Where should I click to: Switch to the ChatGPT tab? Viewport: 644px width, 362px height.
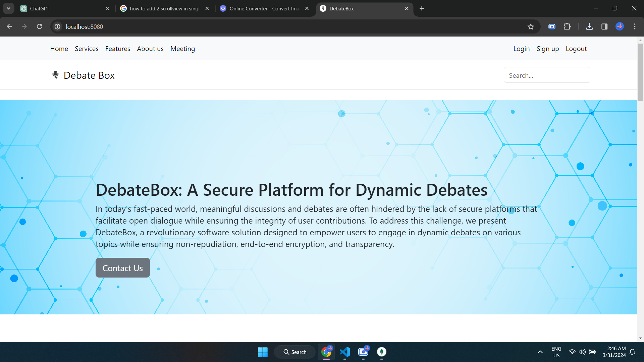pos(64,8)
